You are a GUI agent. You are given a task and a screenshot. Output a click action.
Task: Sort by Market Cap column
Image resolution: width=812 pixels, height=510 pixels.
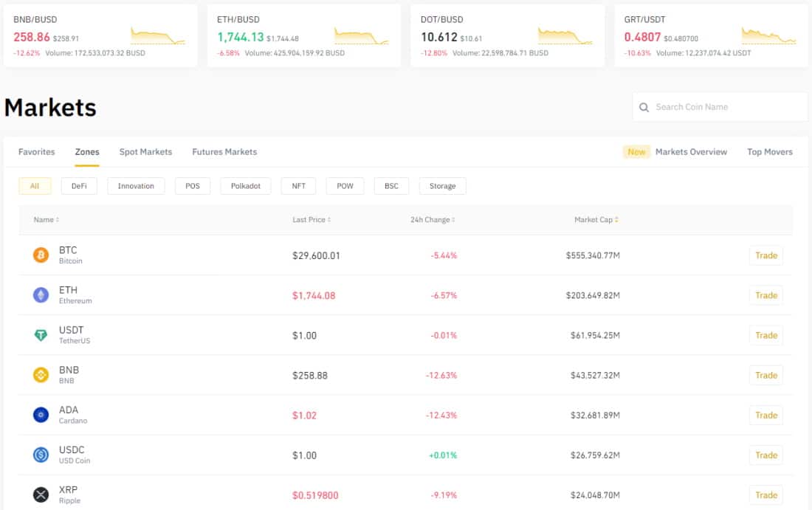coord(596,219)
